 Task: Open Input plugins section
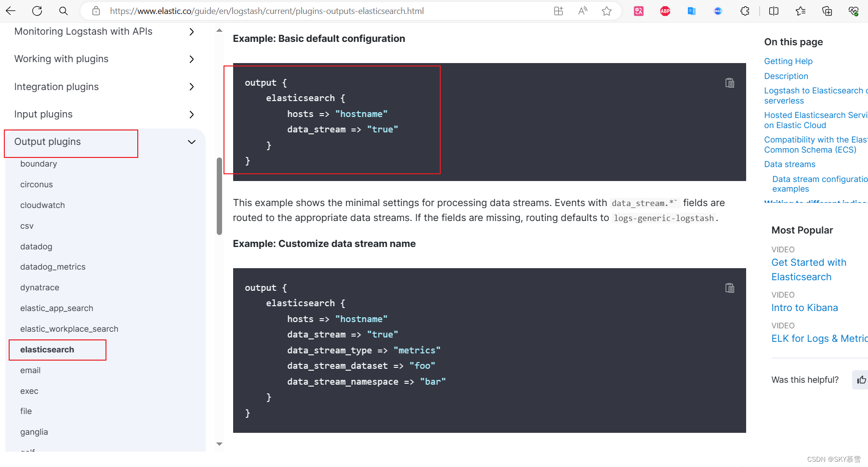[43, 114]
